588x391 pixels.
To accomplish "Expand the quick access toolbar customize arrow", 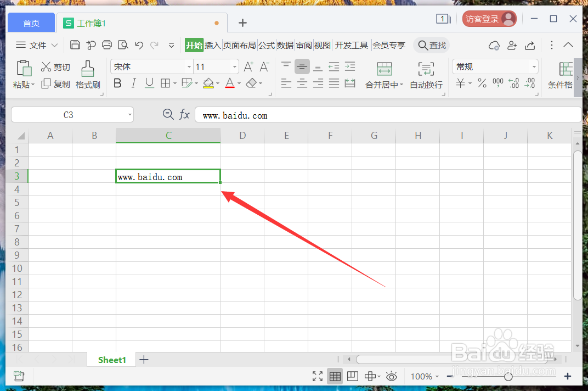I will coord(171,46).
